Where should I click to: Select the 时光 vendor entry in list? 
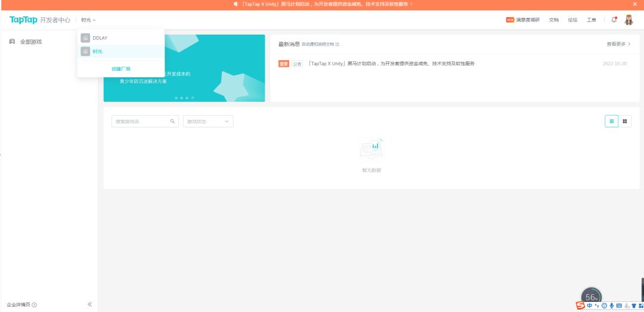pos(120,52)
